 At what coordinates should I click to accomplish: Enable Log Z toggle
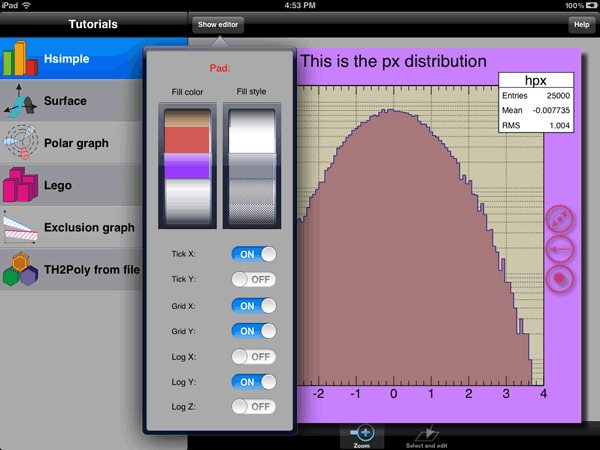tap(254, 406)
